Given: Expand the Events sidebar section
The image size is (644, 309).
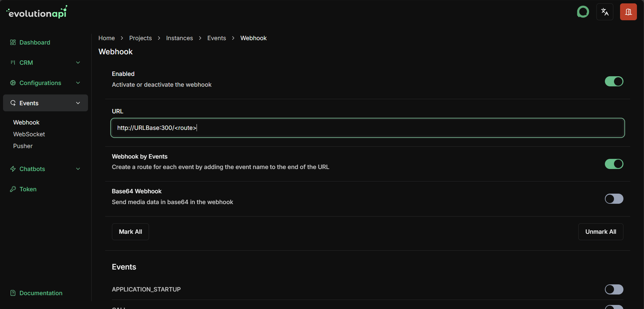Looking at the screenshot, I should [x=78, y=103].
